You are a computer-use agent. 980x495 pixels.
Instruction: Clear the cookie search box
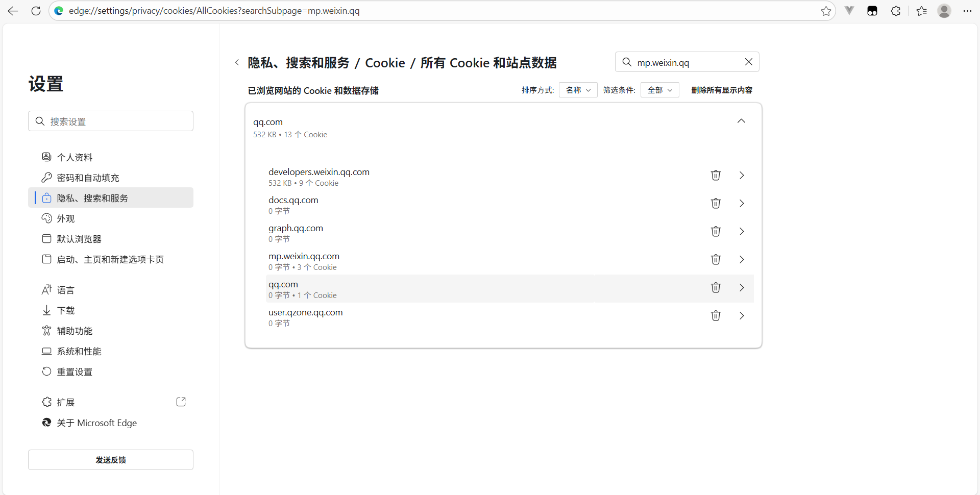[x=748, y=62]
